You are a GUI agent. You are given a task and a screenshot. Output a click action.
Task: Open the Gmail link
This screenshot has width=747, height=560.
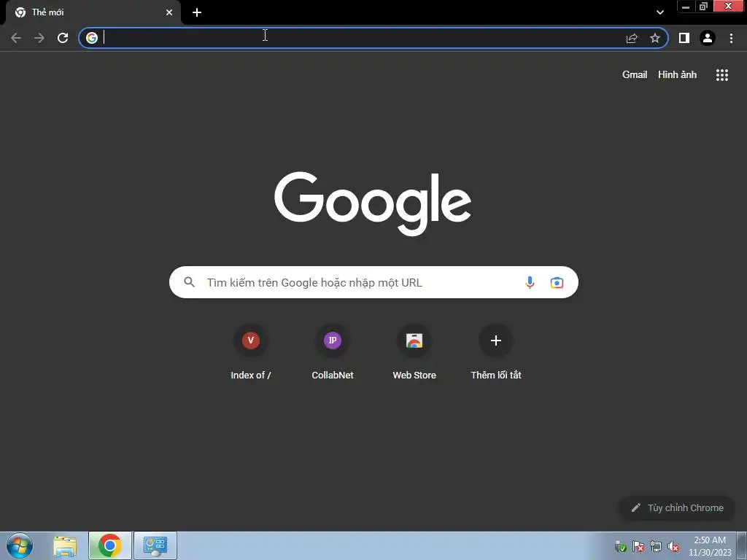pyautogui.click(x=635, y=75)
